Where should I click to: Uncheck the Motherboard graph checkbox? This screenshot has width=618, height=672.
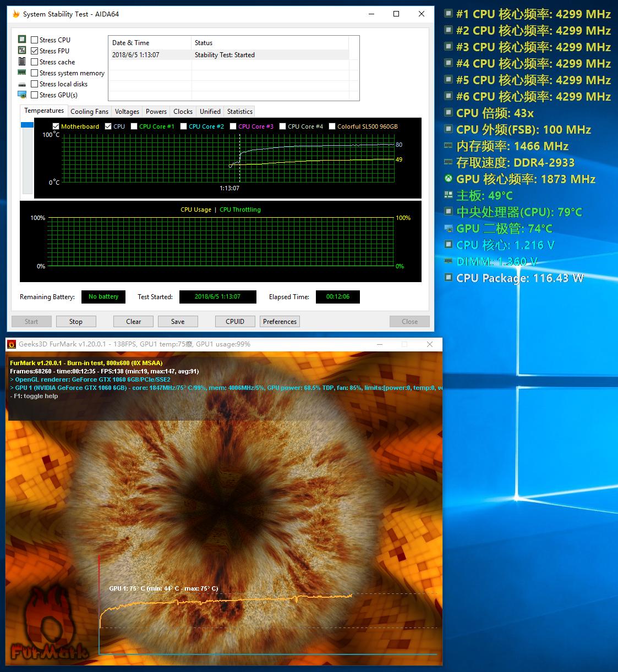pyautogui.click(x=56, y=126)
